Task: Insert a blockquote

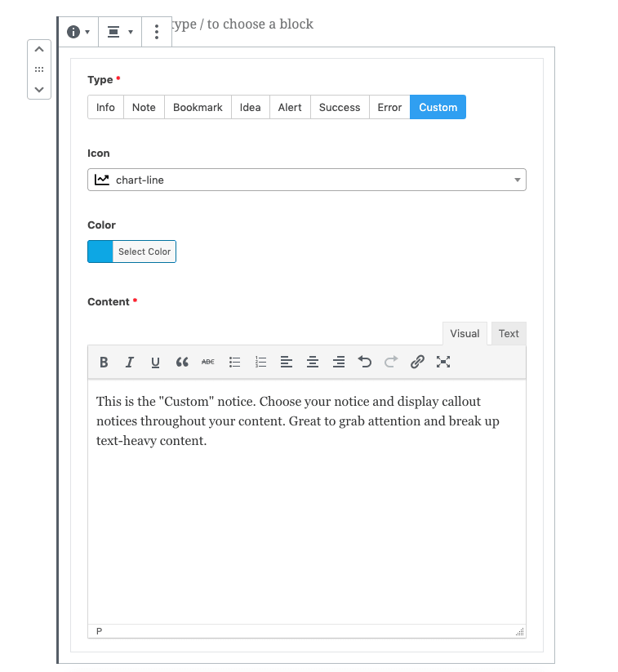Action: pyautogui.click(x=182, y=363)
